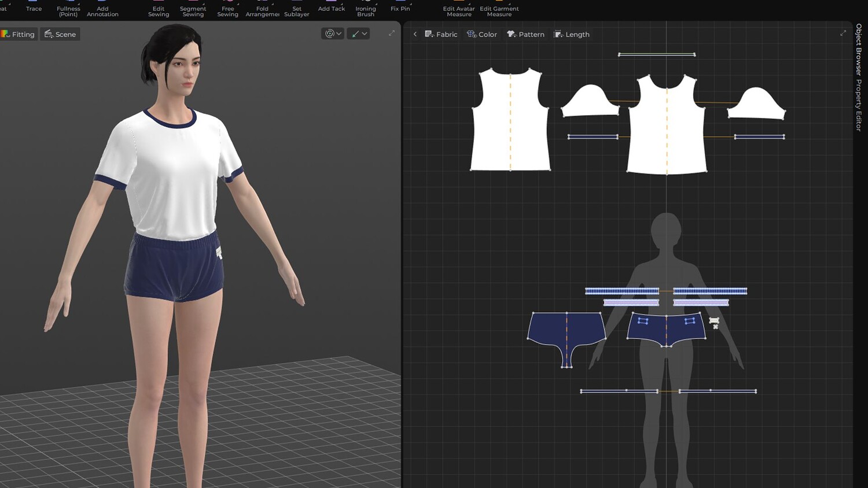868x488 pixels.
Task: Activate the Fullness (Point) tool
Action: tap(68, 11)
